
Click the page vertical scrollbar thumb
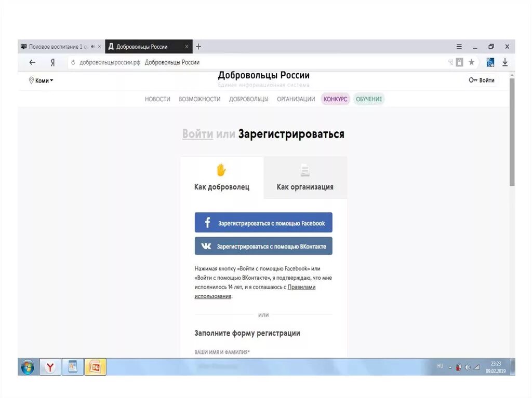(x=512, y=132)
